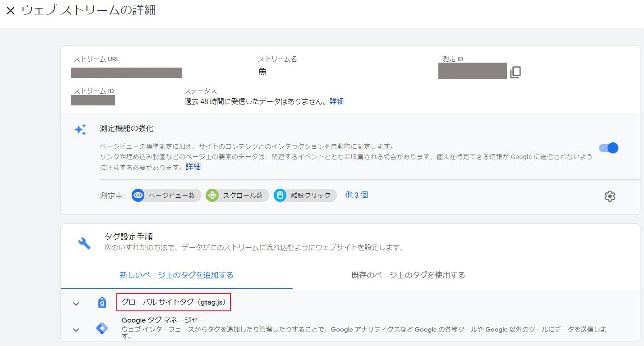
Task: Click the outbound click mouse icon
Action: coord(280,196)
